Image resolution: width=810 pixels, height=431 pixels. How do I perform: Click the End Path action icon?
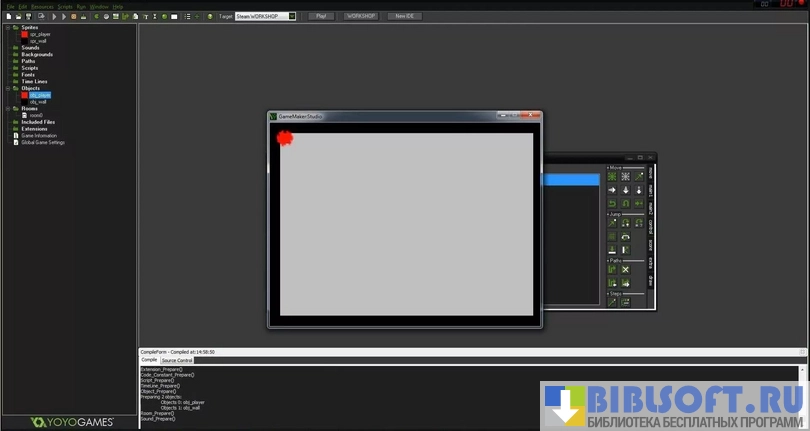tap(625, 269)
